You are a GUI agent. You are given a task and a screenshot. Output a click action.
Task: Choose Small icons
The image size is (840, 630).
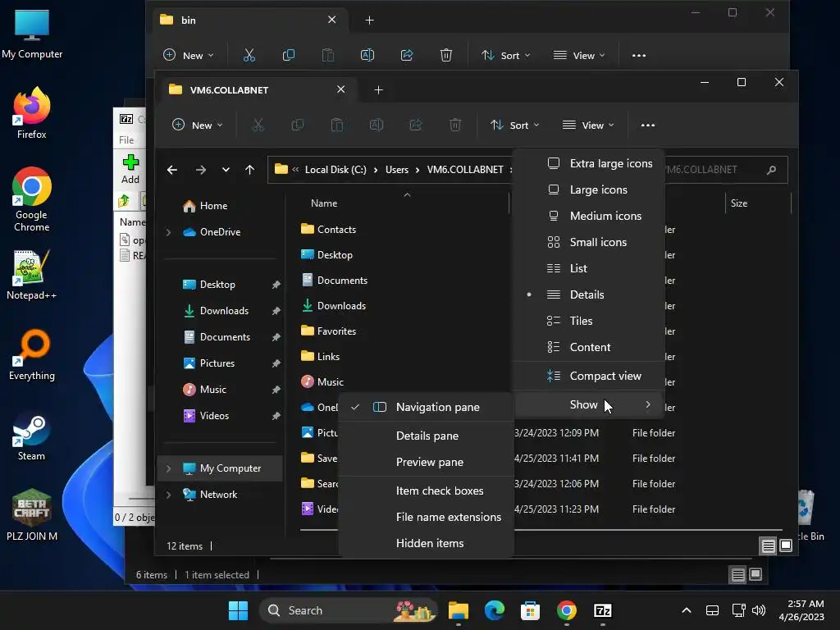[589, 242]
